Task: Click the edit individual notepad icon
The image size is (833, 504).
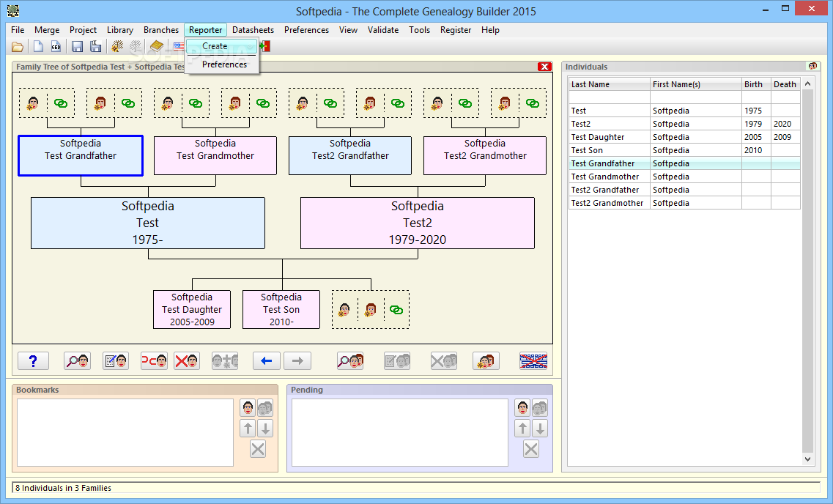Action: tap(116, 361)
